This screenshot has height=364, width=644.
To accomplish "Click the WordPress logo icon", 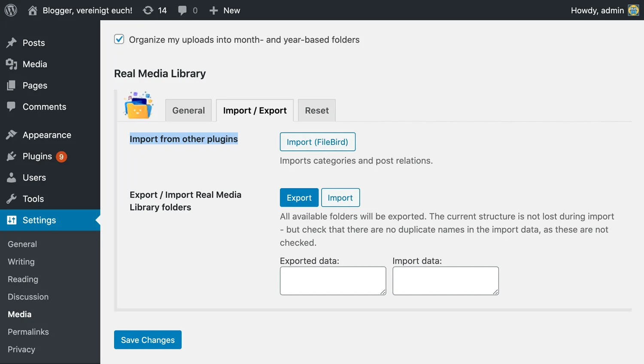I will point(11,10).
